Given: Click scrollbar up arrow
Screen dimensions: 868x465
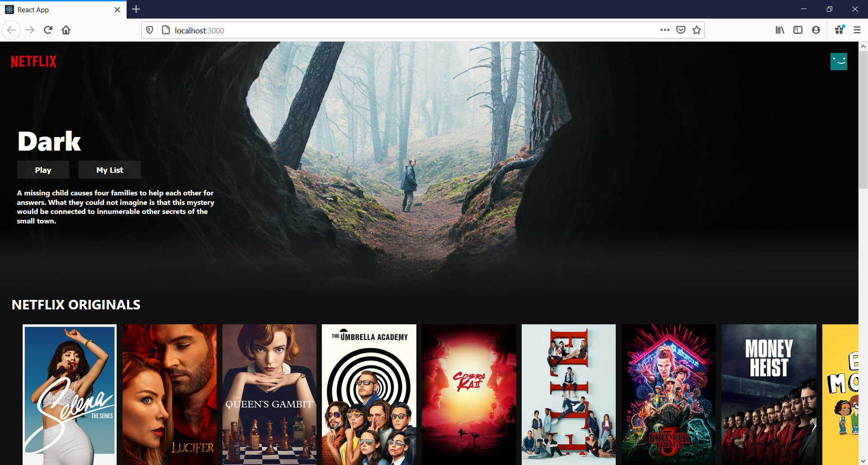Looking at the screenshot, I should click(x=863, y=46).
